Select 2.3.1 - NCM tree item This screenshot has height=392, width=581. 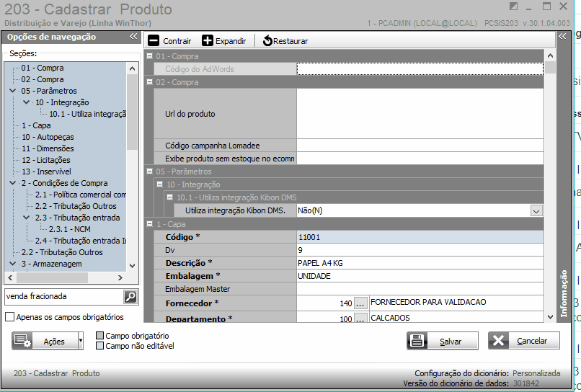click(70, 229)
